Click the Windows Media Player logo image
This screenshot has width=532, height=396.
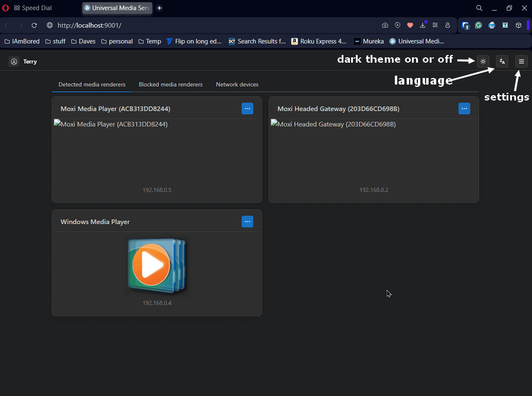[157, 266]
